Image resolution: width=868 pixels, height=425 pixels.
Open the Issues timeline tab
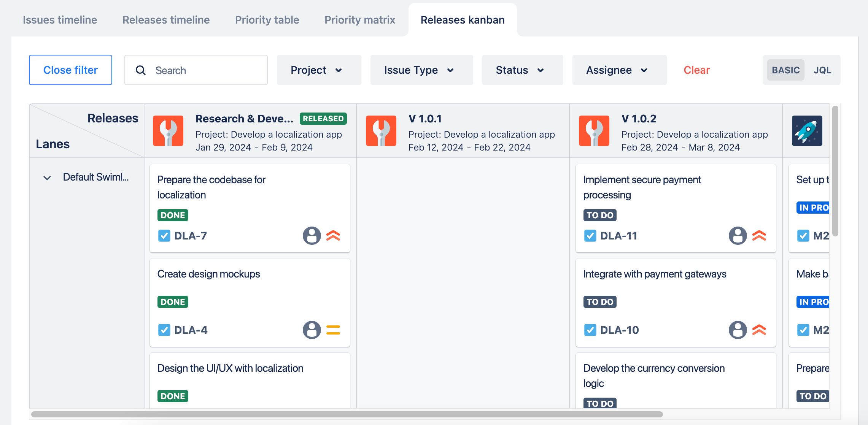tap(60, 20)
